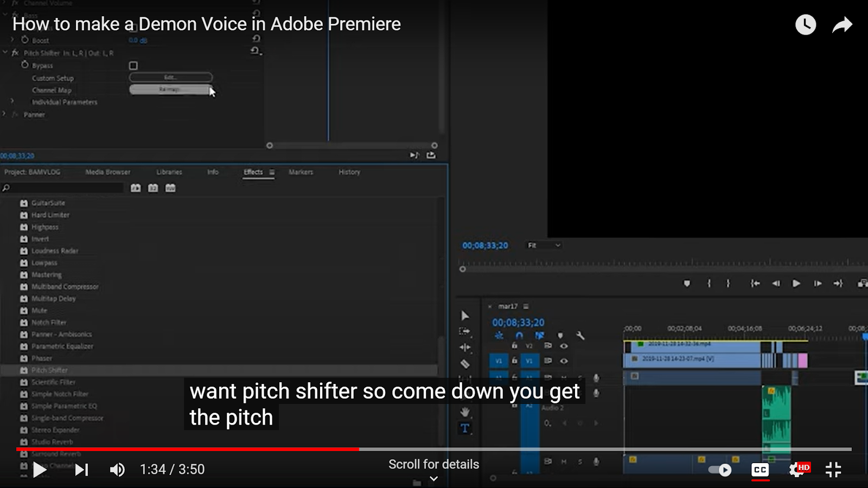Toggle lock on the V1 track
The height and width of the screenshot is (488, 868).
click(x=514, y=360)
